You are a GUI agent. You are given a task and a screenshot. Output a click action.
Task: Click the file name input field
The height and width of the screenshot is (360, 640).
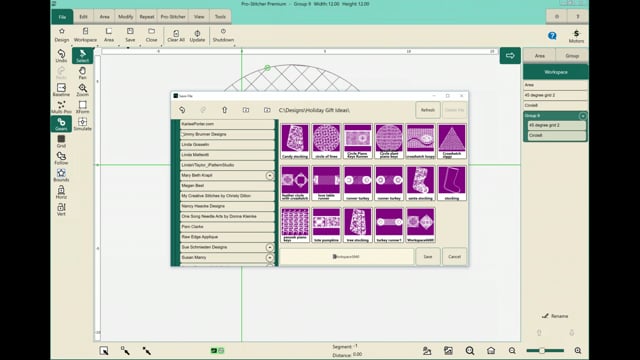pos(347,257)
